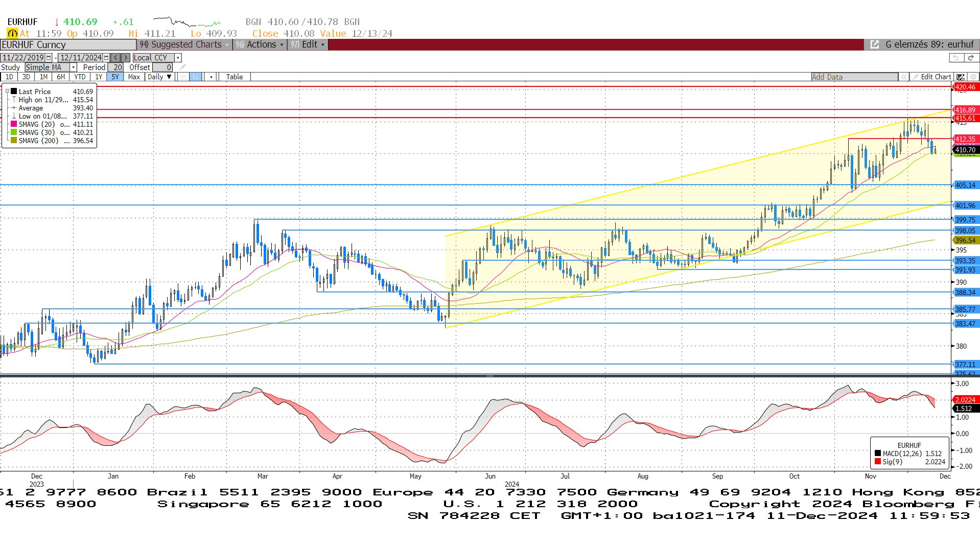Viewport: 980px width, 544px height.
Task: Click the 405.14 blue support level label
Action: [966, 185]
